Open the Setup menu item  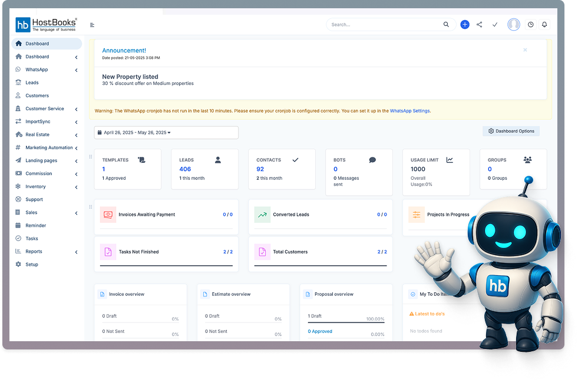click(32, 264)
